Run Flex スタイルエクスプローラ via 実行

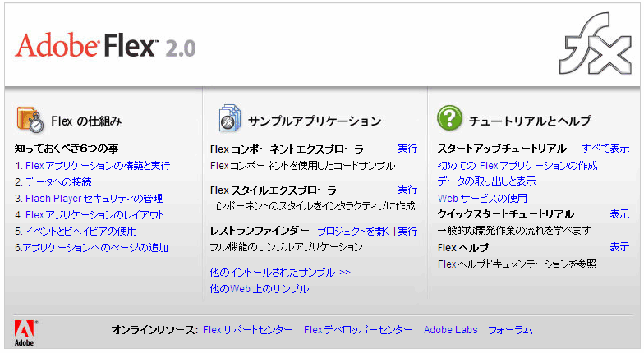pyautogui.click(x=407, y=189)
